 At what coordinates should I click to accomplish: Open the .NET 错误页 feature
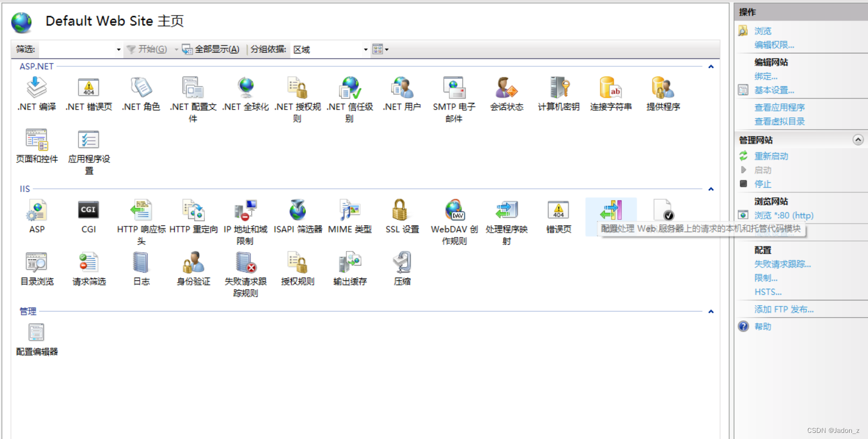(89, 93)
